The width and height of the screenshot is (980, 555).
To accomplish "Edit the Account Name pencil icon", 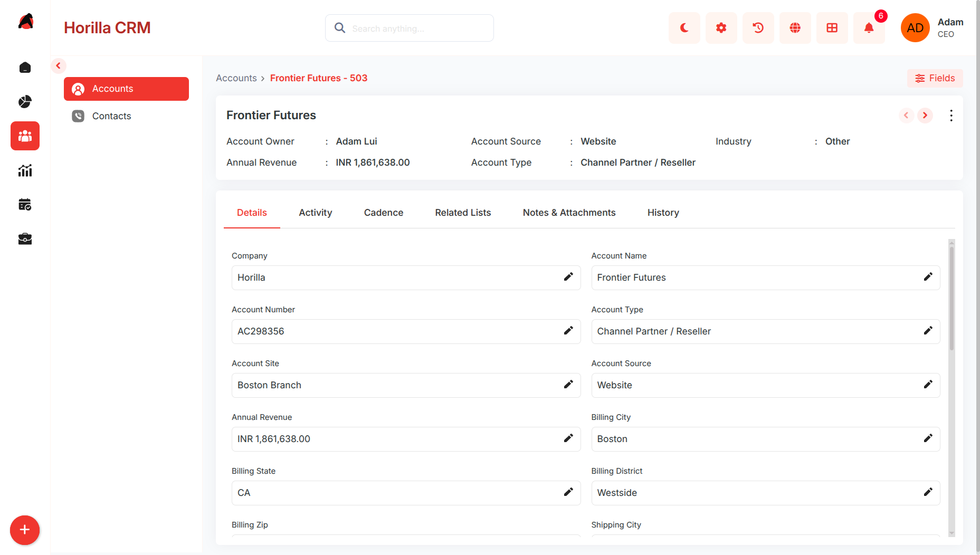I will point(928,277).
